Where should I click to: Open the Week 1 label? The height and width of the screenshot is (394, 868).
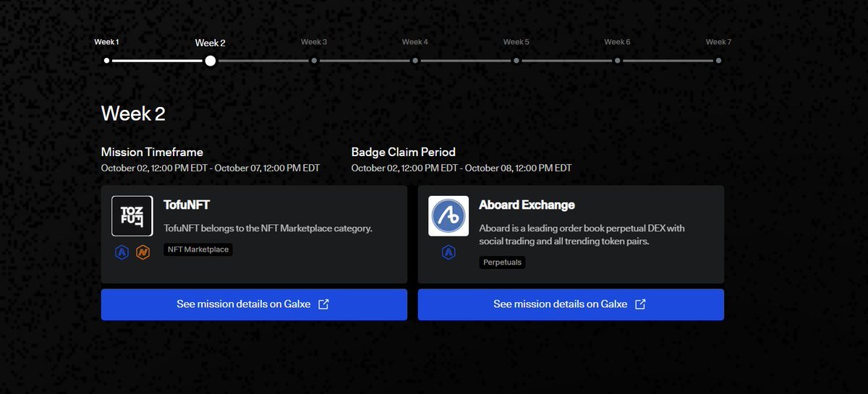tap(106, 42)
